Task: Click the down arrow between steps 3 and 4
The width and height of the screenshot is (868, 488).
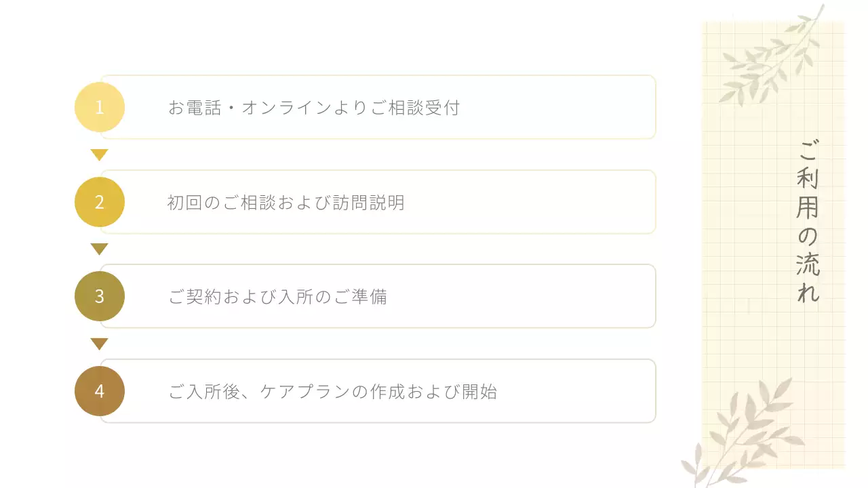Action: coord(100,344)
